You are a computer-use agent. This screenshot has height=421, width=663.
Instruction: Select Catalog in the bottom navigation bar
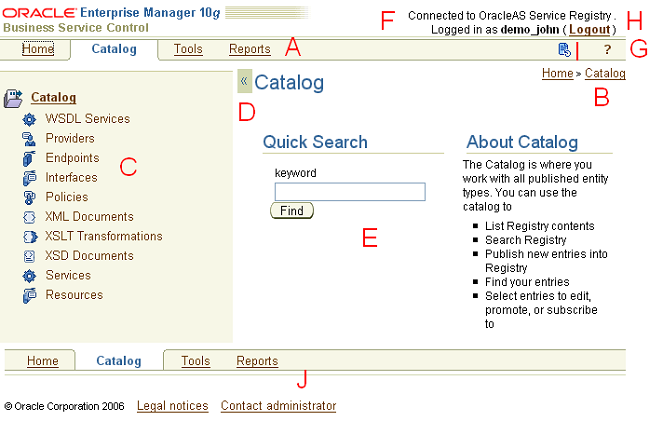(x=119, y=361)
